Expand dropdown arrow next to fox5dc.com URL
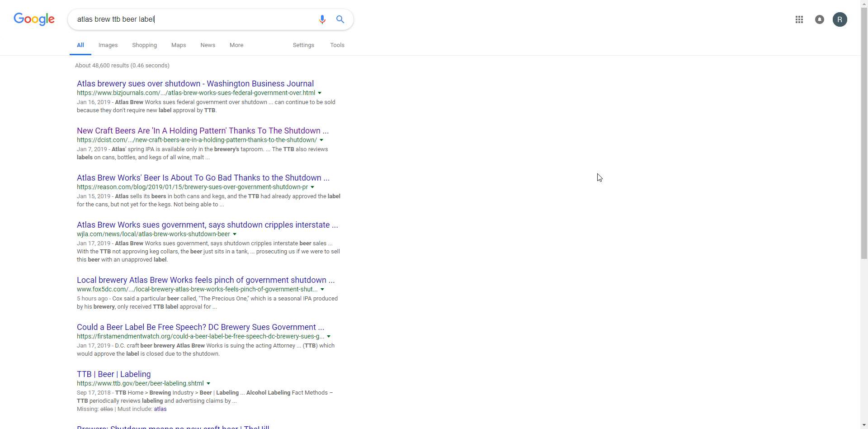The height and width of the screenshot is (429, 868). (322, 290)
